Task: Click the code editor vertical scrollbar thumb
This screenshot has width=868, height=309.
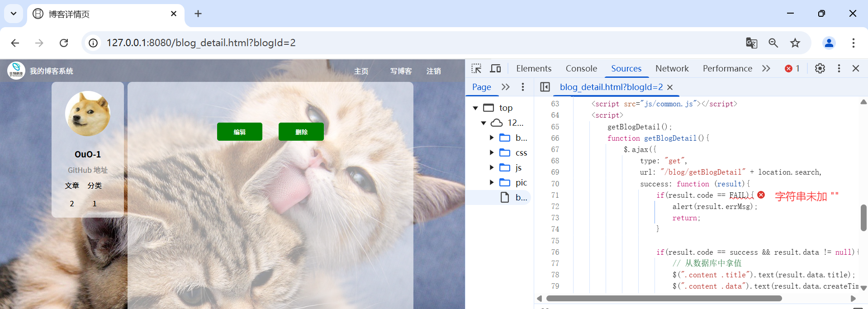Action: (863, 218)
